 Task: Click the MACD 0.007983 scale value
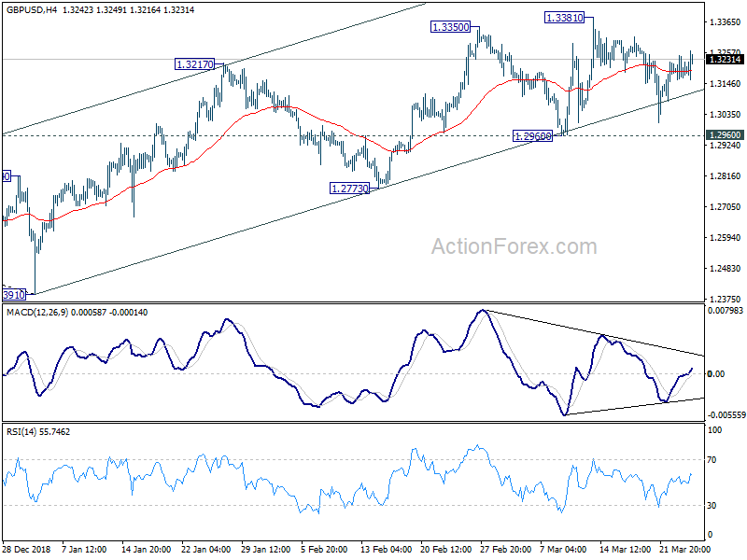click(726, 311)
